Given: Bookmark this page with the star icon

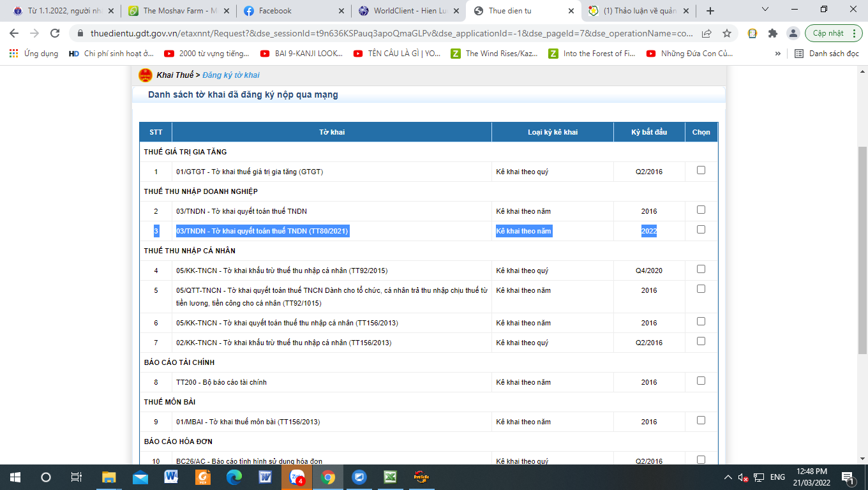Looking at the screenshot, I should [727, 33].
